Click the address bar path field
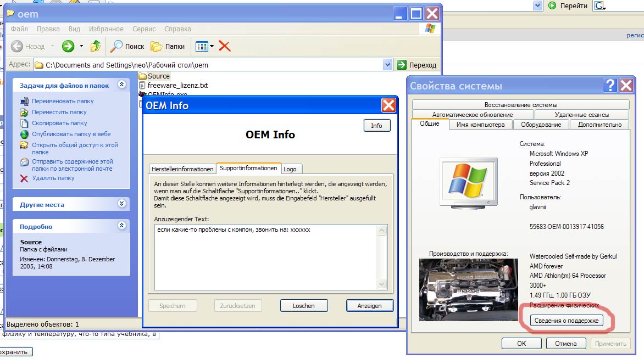Screen dimensions: 644x364 click(209, 65)
